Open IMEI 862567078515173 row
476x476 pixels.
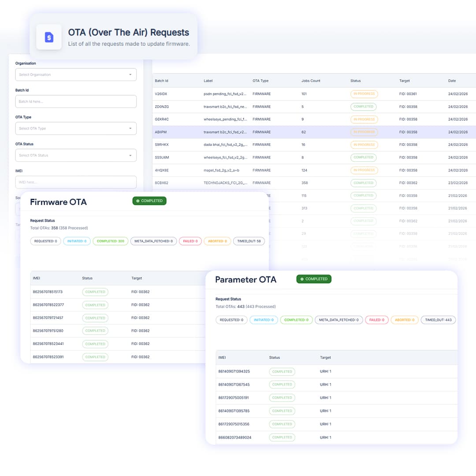[x=119, y=292]
